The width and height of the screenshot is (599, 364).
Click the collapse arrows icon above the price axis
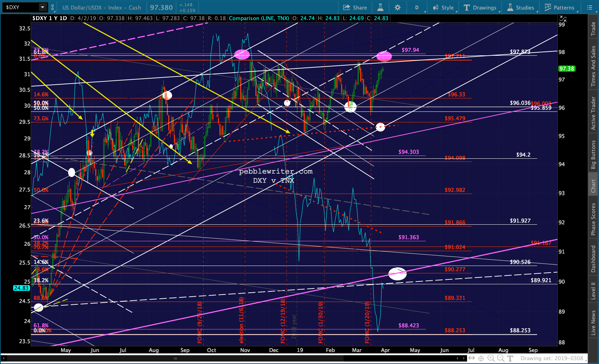(563, 19)
